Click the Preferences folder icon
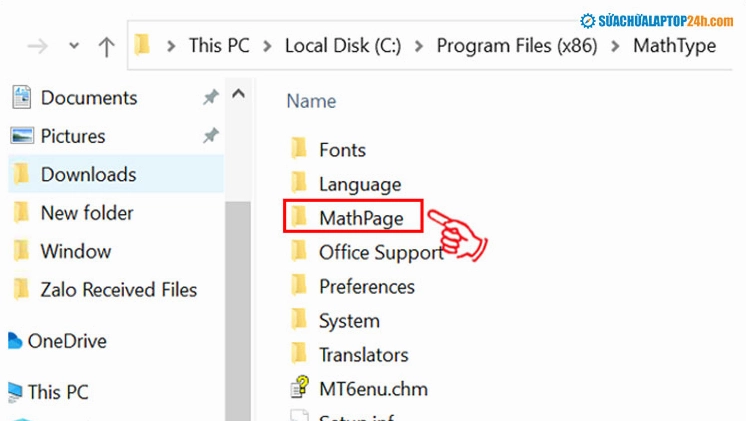This screenshot has height=421, width=746. [299, 284]
